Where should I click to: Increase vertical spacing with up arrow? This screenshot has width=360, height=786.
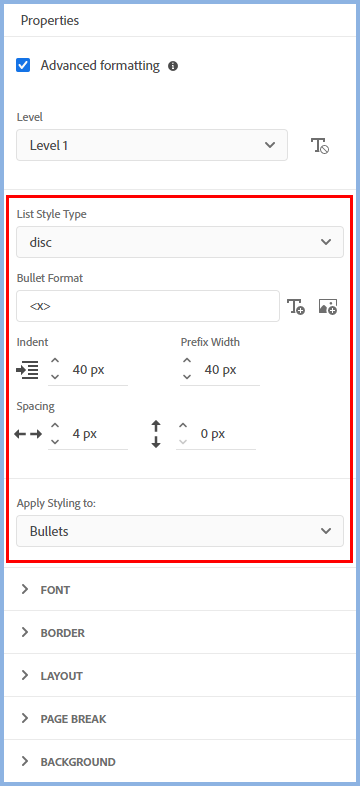(x=183, y=426)
